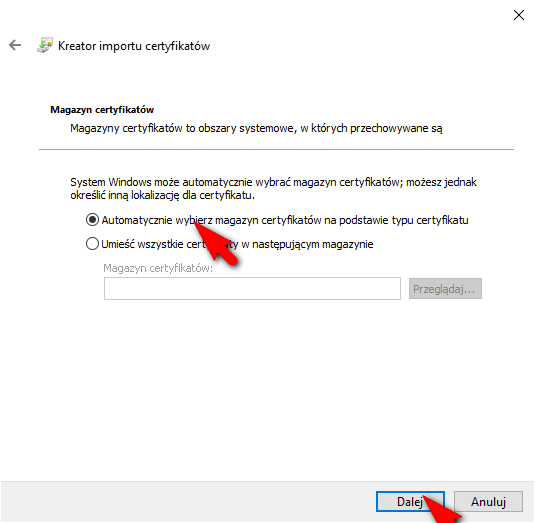Select 'Umieść wszystkie certyfikaty' radio button
This screenshot has height=523, width=535.
[x=92, y=244]
